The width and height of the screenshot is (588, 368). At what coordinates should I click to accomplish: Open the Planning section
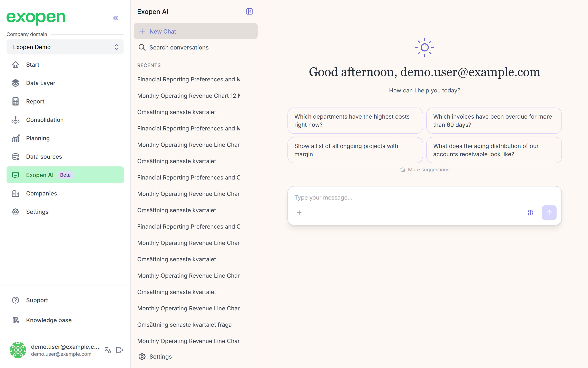65,138
